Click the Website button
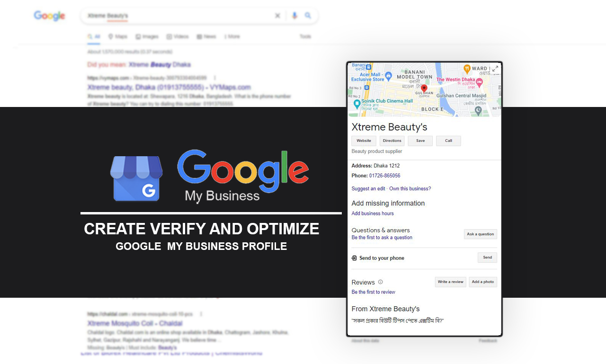Viewport: 606px width, 364px height. coord(364,141)
